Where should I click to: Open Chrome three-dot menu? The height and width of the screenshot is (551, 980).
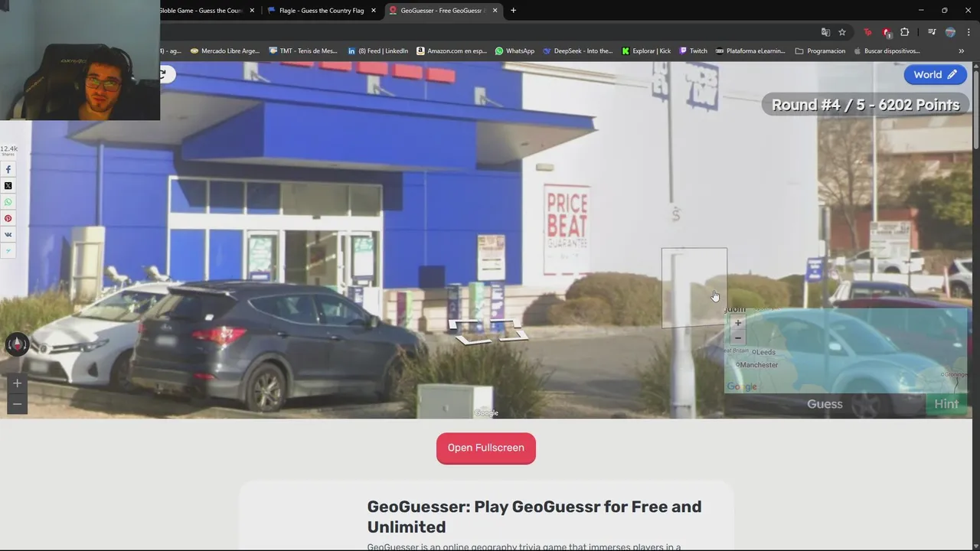tap(969, 32)
